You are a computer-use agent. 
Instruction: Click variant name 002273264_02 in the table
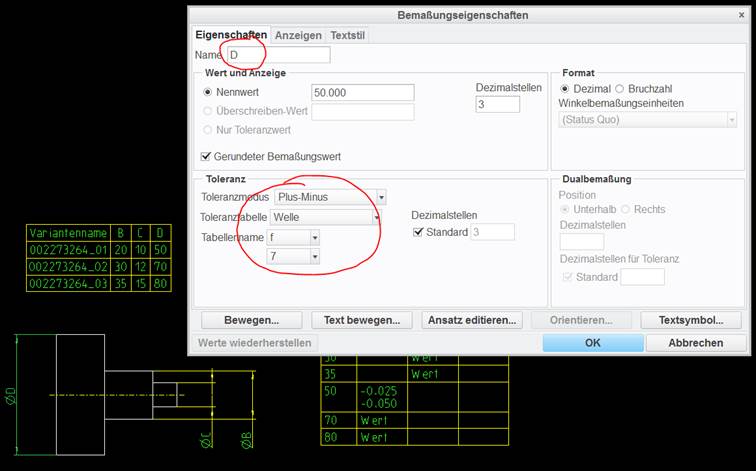68,267
